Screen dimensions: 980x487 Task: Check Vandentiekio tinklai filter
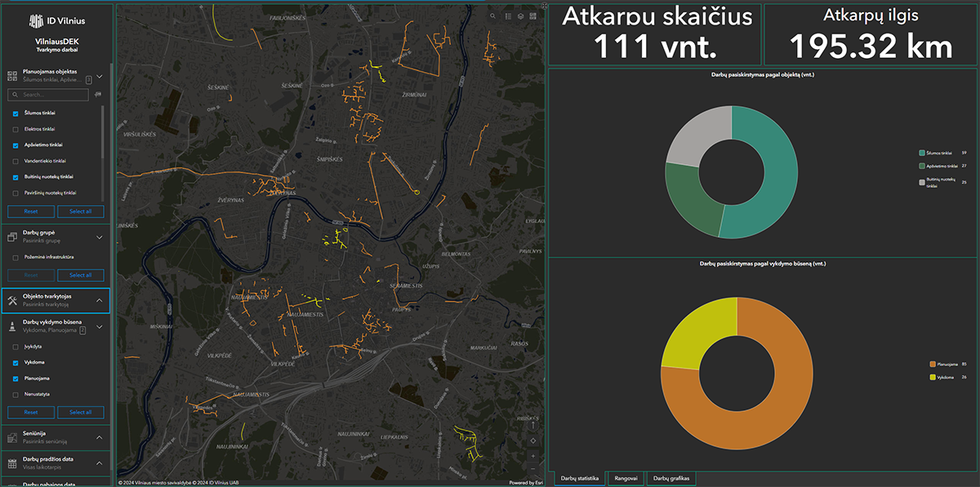coord(16,161)
